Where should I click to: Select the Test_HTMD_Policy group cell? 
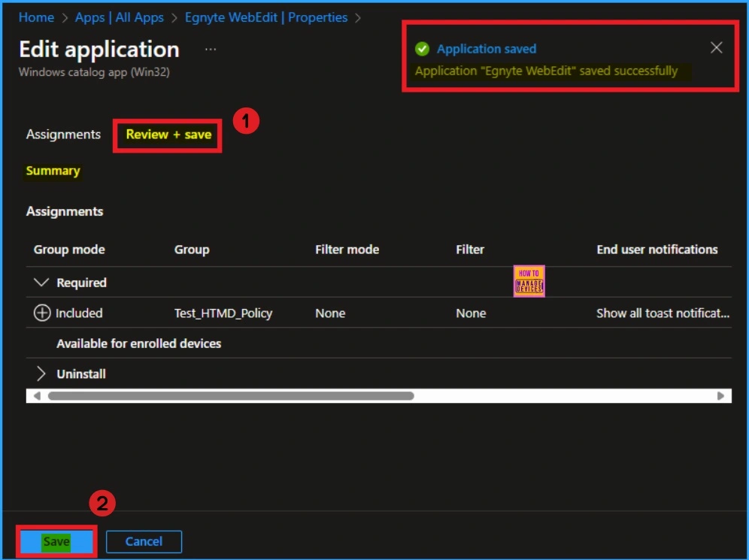coord(223,313)
